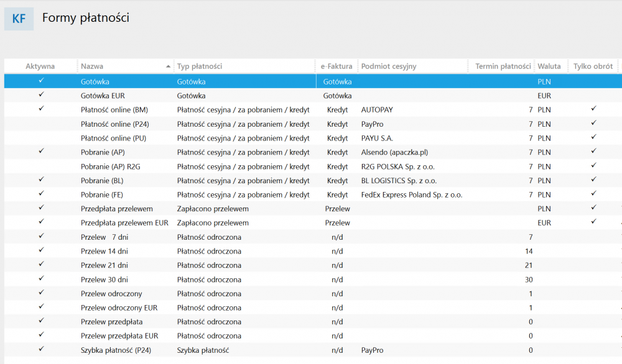Select the Szybka płatność (P24) name cell
This screenshot has height=364, width=622.
coord(116,350)
